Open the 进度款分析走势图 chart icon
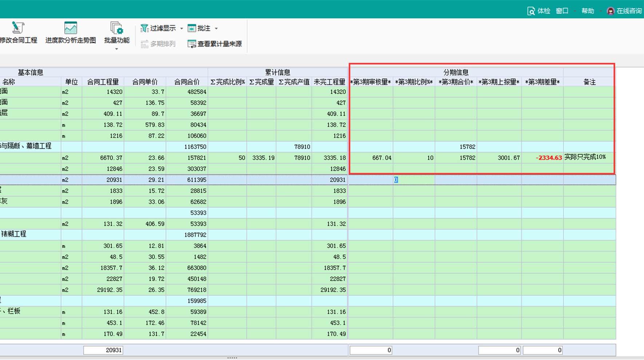This screenshot has width=644, height=360. 70,28
